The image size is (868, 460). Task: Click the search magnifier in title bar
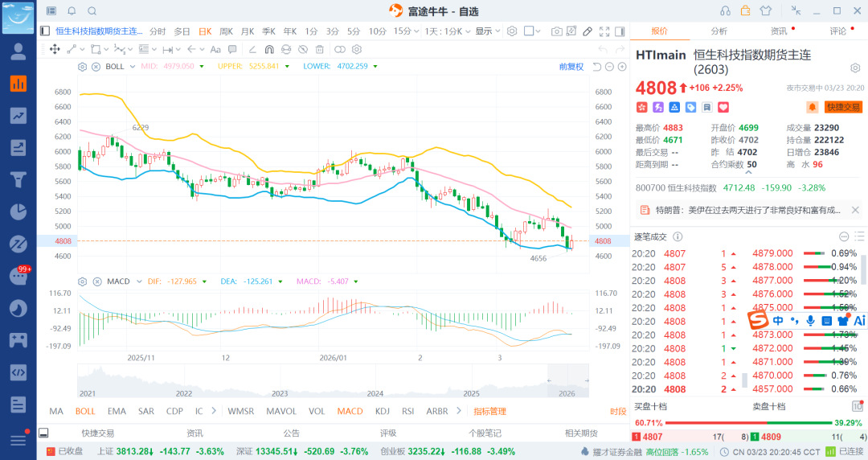[x=92, y=11]
